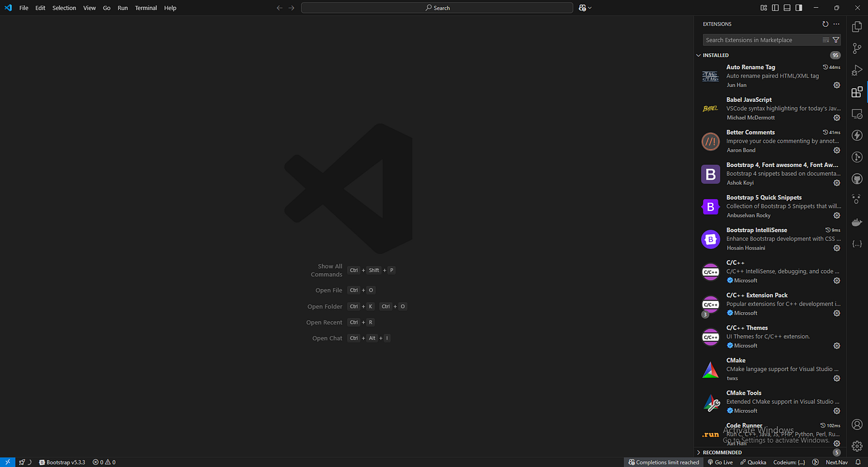This screenshot has height=467, width=868.
Task: Open the GitHub extension view
Action: [x=856, y=178]
